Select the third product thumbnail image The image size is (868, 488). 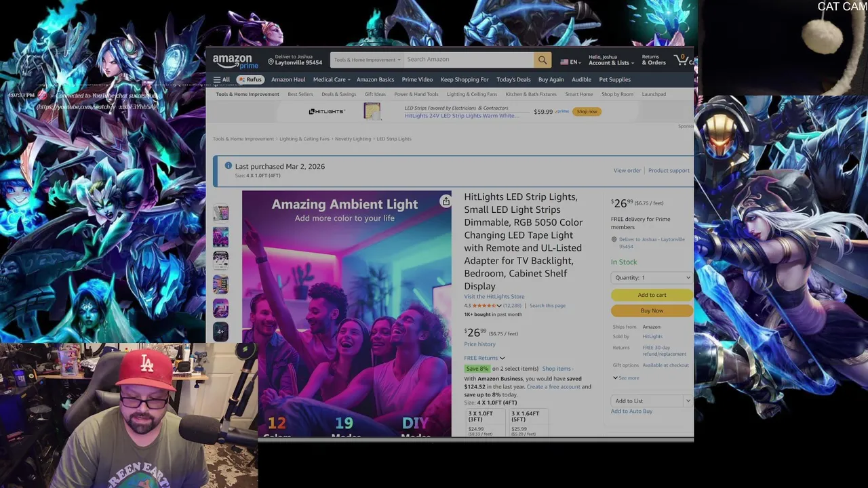click(220, 261)
